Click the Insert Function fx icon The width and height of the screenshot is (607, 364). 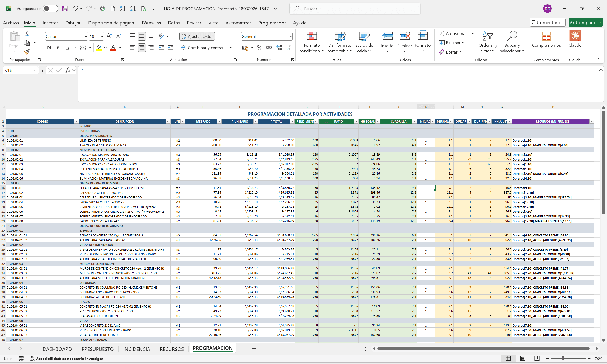point(67,70)
